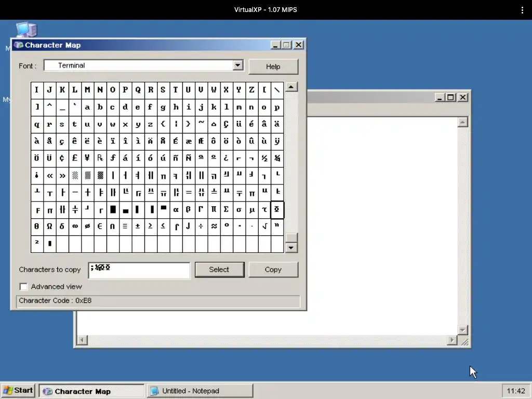Choose the yen ¥ character cell

pyautogui.click(x=87, y=158)
